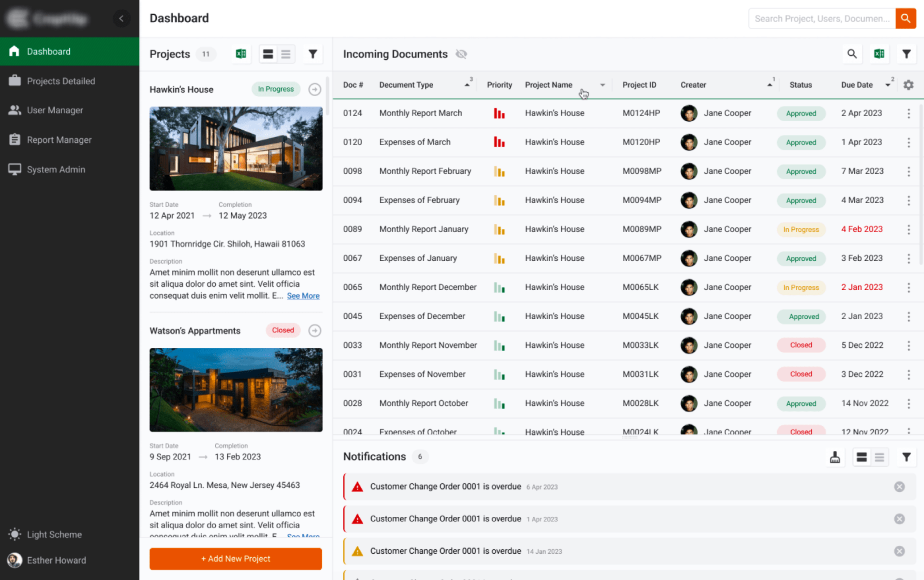Open row actions menu for document 0124
Screen dimensions: 924x580
click(x=909, y=113)
